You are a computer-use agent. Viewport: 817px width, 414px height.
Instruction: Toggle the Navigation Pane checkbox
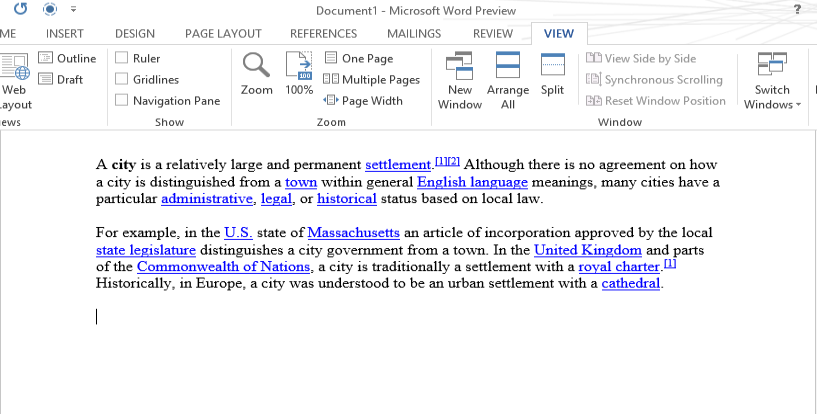tap(121, 99)
